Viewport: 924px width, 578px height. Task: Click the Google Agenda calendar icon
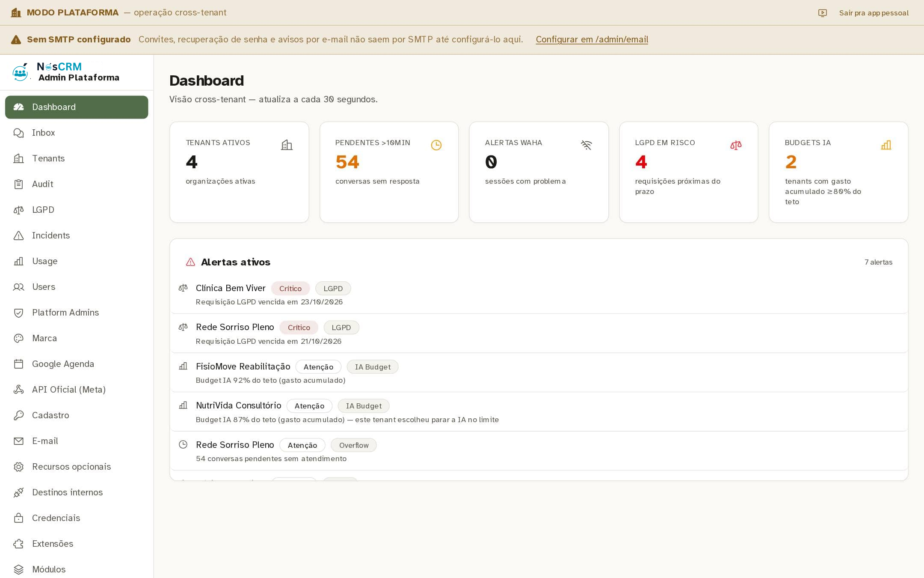tap(18, 364)
